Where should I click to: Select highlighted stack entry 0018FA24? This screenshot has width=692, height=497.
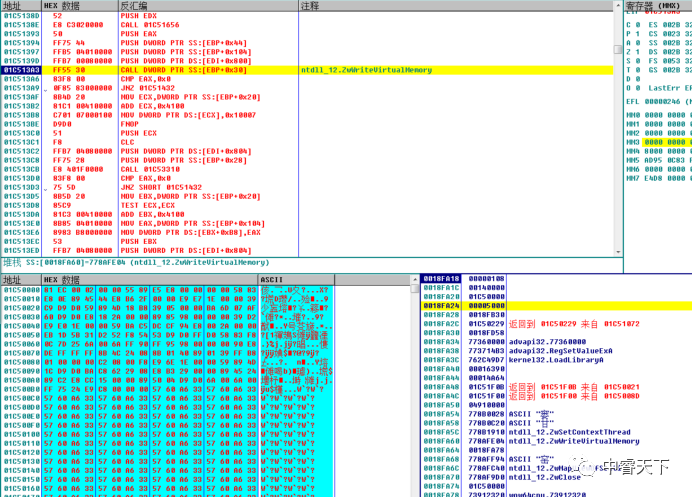[556, 306]
